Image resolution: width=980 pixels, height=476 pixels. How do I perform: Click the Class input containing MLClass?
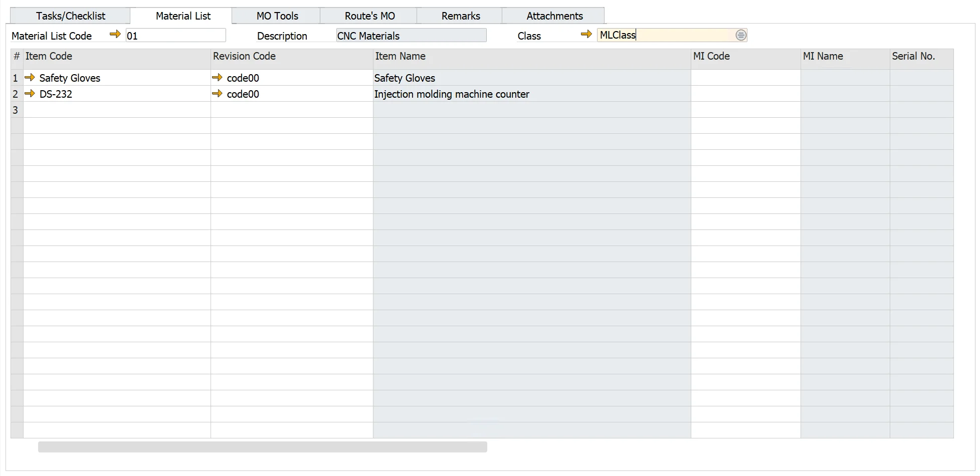(667, 35)
